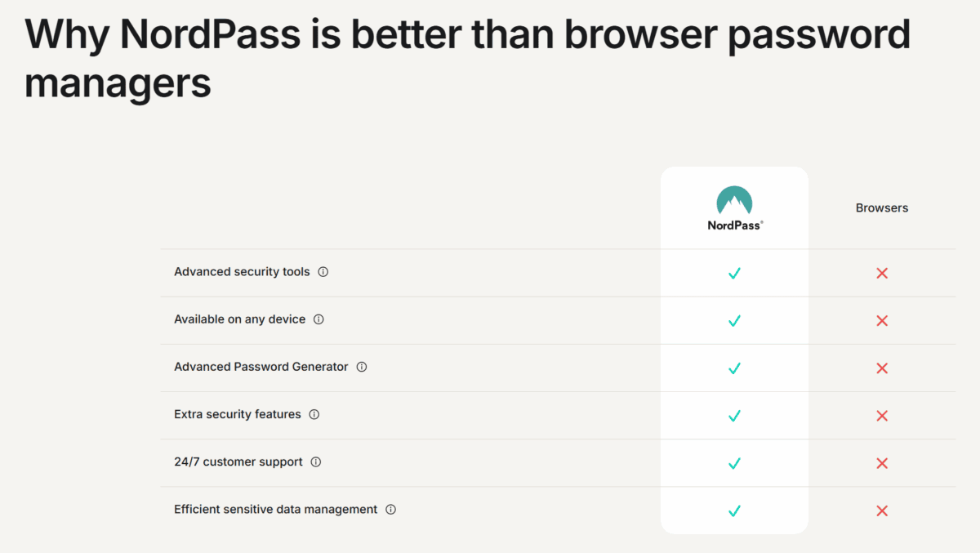Viewport: 980px width, 553px height.
Task: Click NordPass checkmark for Advanced Password Generator
Action: tap(734, 368)
